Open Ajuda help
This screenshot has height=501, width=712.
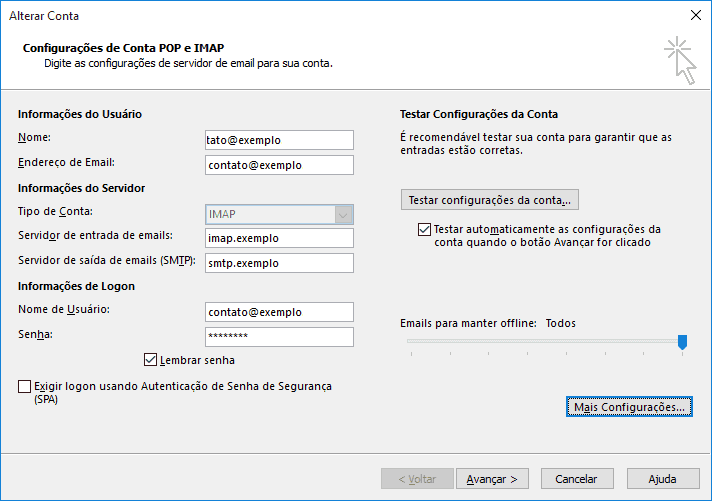coord(663,479)
